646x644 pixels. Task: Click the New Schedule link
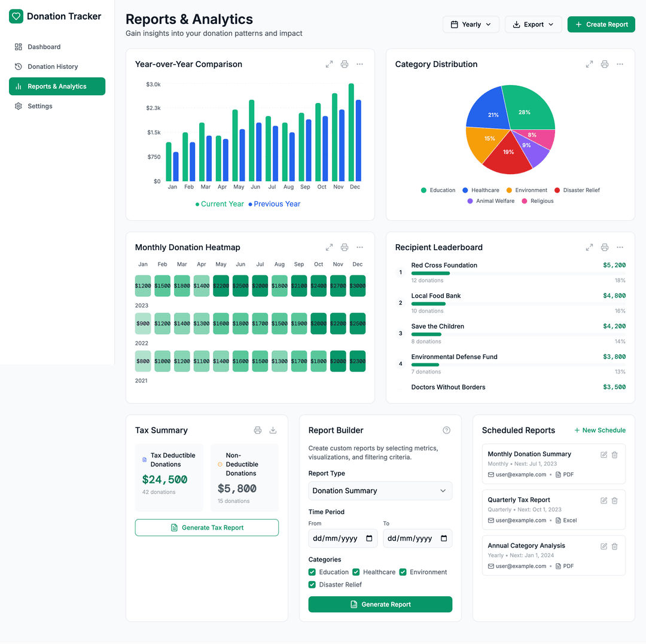point(599,430)
